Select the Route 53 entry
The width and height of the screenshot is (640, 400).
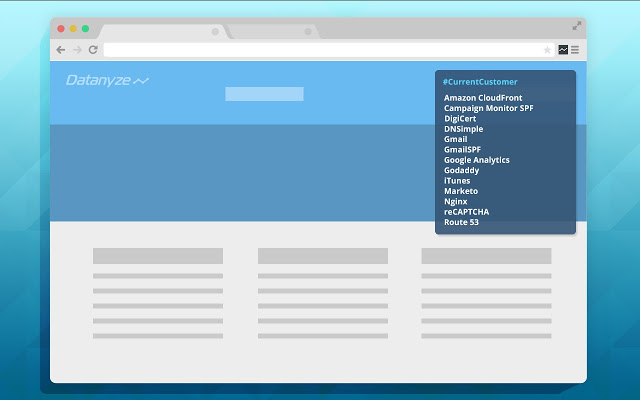pos(461,222)
